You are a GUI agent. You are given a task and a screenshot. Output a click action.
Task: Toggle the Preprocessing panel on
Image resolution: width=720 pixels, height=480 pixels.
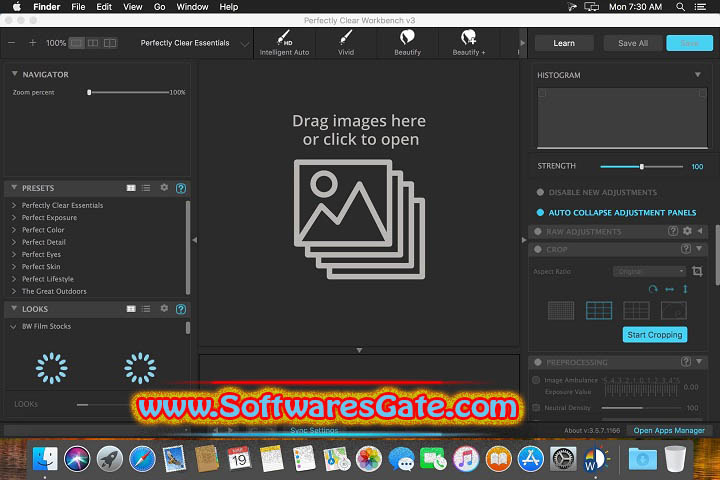[538, 362]
